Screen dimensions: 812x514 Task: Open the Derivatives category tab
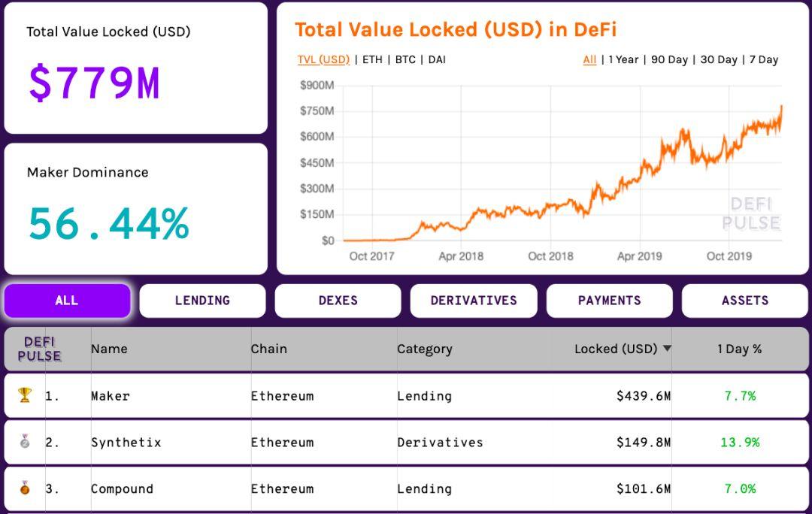[474, 301]
